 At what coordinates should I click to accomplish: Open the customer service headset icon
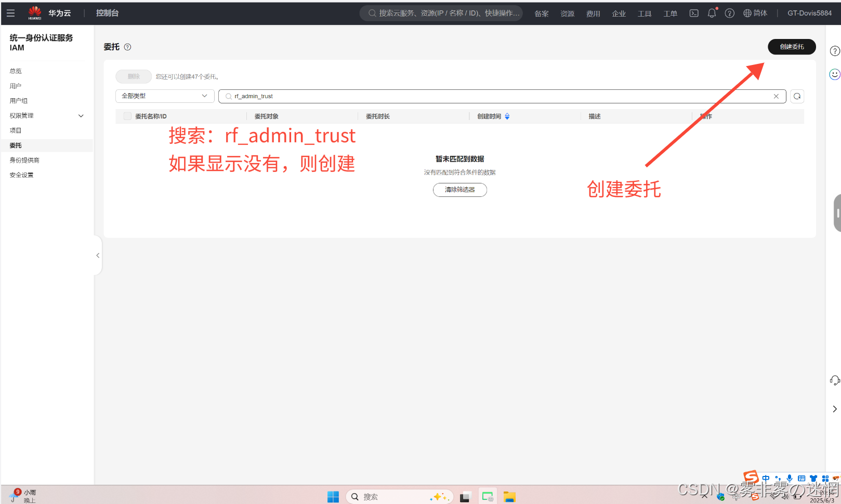834,380
